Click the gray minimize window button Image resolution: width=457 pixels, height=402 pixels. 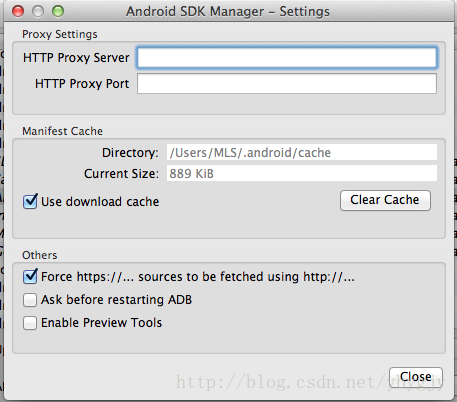pos(38,11)
